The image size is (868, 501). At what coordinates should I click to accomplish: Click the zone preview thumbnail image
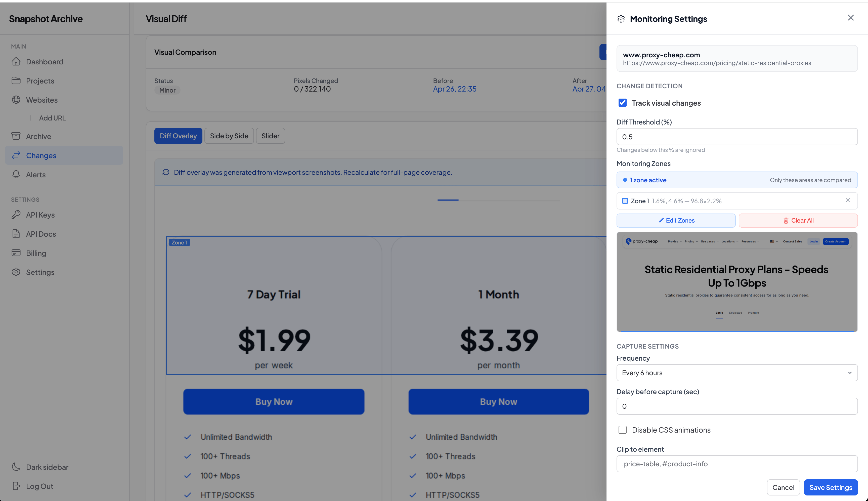(737, 282)
